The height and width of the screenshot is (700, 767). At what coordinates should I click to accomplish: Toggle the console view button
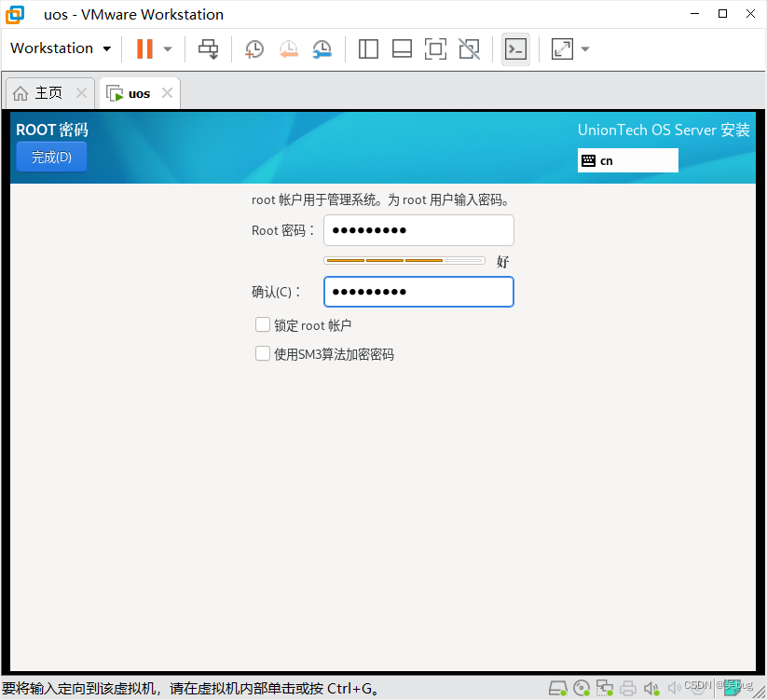click(515, 48)
